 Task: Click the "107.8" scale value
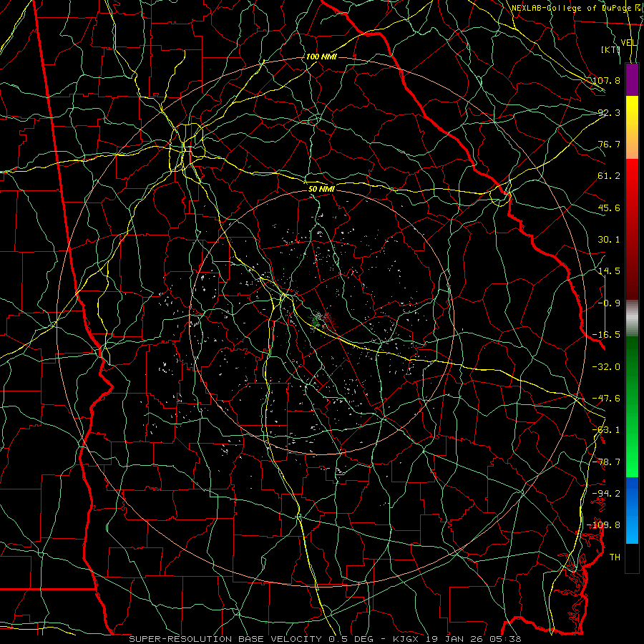606,80
